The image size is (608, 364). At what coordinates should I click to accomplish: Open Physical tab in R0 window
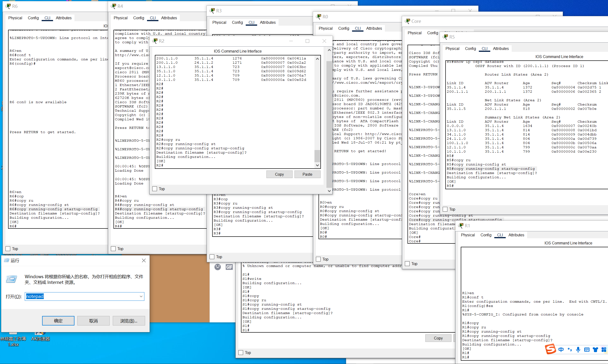(x=326, y=29)
